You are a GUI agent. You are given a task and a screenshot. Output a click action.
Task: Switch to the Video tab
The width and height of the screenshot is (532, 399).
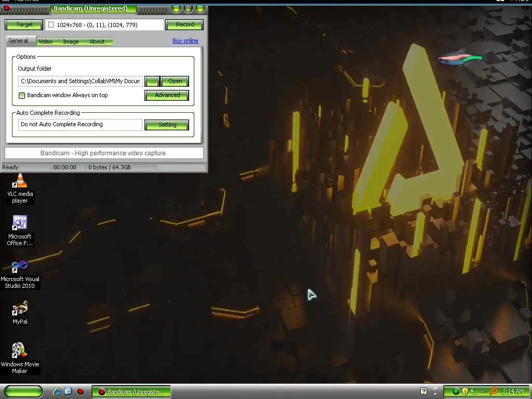pos(45,42)
